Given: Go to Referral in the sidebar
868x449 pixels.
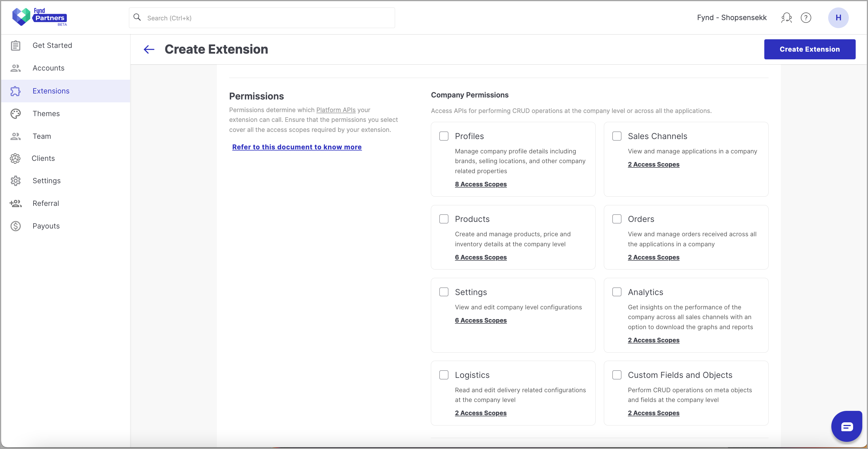Looking at the screenshot, I should click(x=46, y=203).
